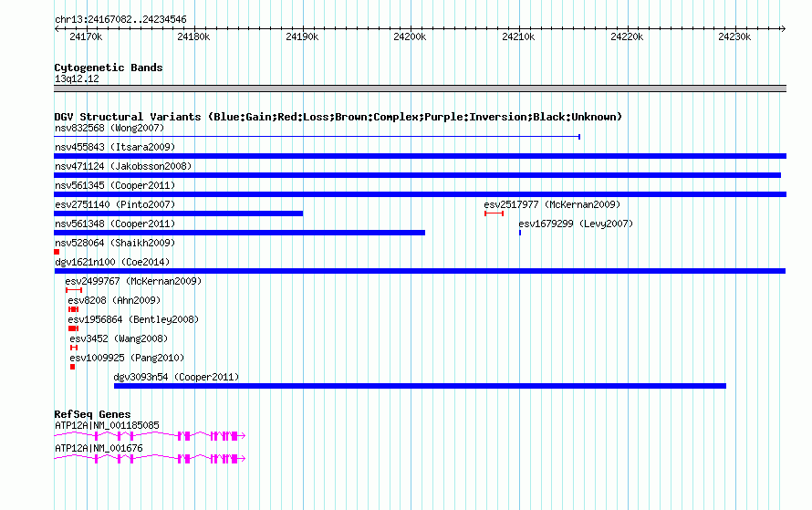Click the dgv1621n100 blue gain bar
Screen dimensions: 812x510
(420, 271)
